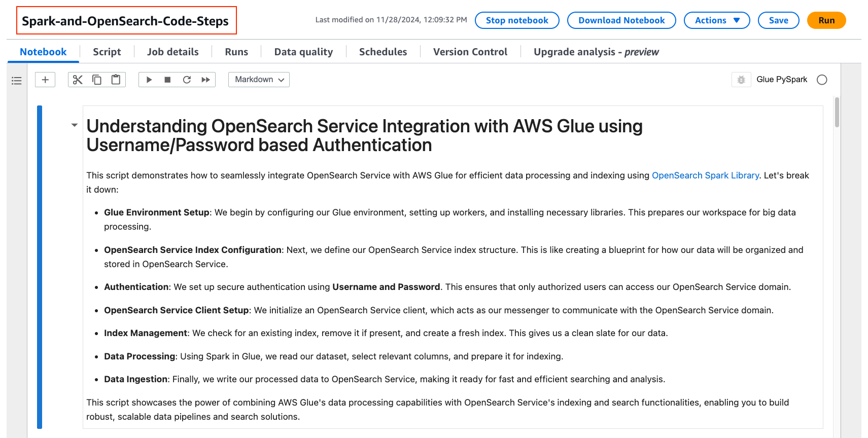Click the Data Processing bullet
868x438 pixels.
(x=334, y=356)
